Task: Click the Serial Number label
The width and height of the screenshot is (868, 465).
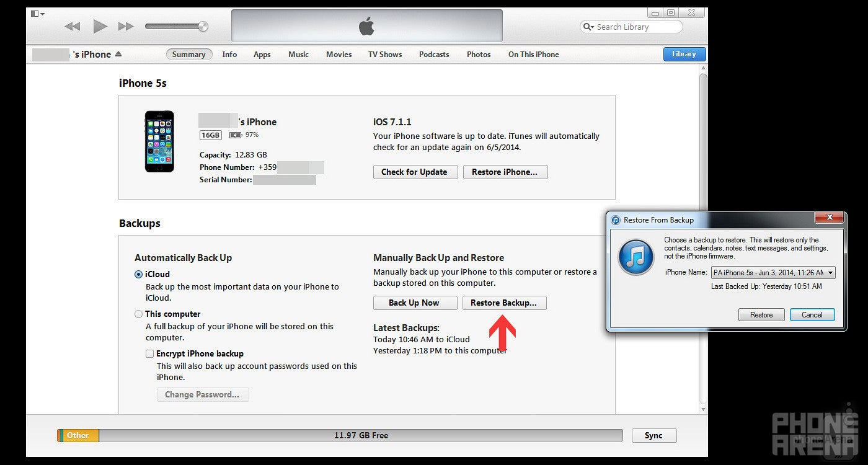Action: (x=226, y=180)
